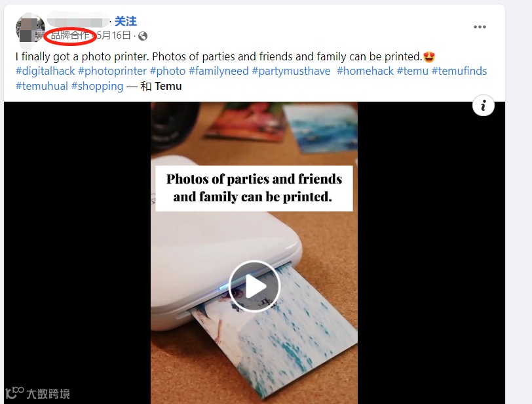
Task: Click the video info icon
Action: point(483,105)
